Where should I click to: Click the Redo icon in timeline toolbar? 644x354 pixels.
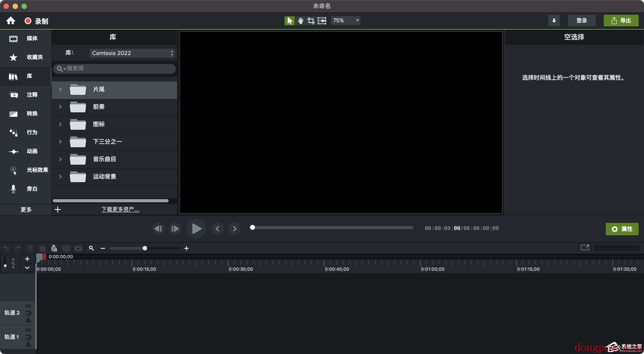point(18,248)
